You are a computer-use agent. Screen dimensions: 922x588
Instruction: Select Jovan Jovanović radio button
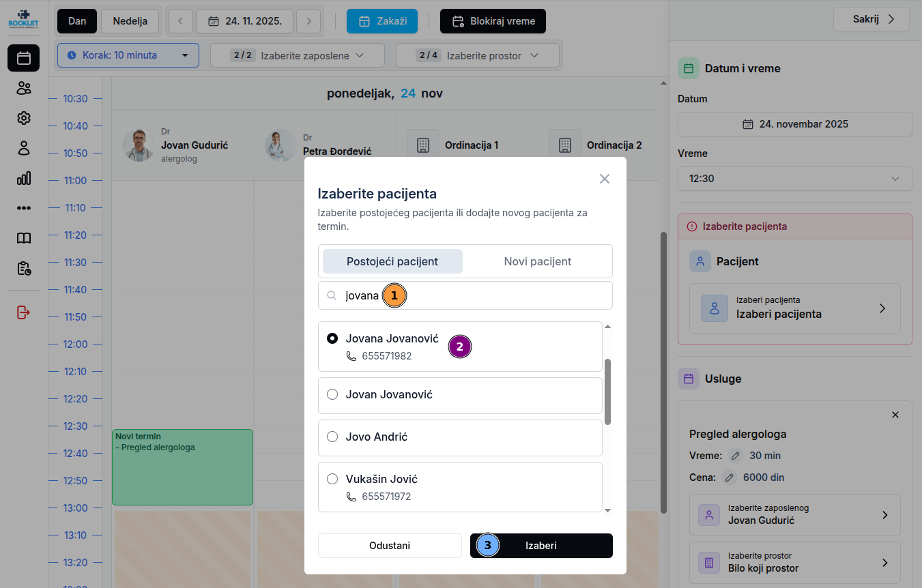coord(332,394)
